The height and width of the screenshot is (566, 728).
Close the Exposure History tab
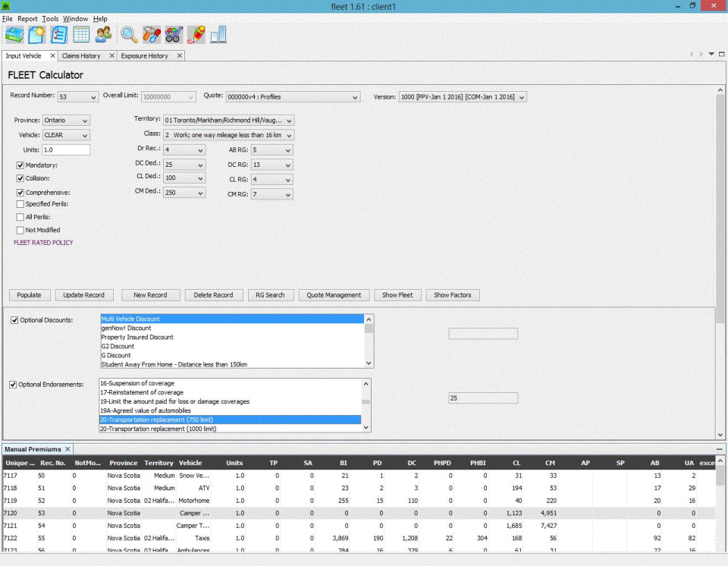click(180, 55)
